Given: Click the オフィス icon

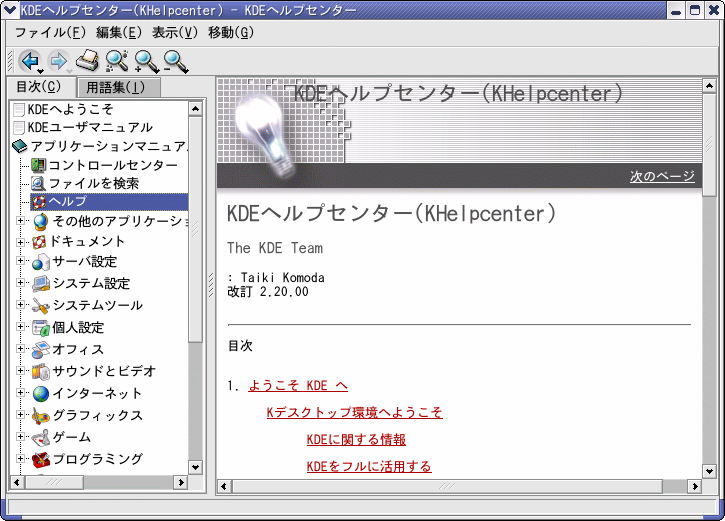Looking at the screenshot, I should (41, 349).
